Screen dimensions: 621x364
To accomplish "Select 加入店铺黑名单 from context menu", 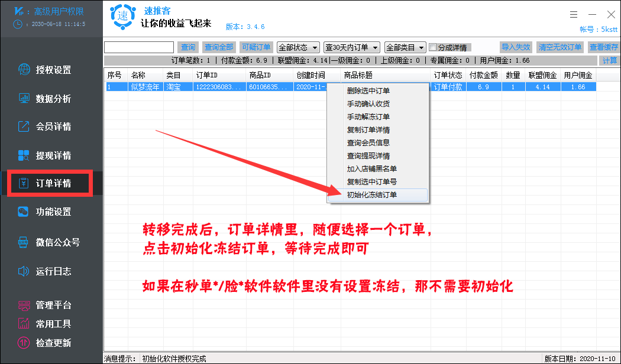I will [378, 168].
